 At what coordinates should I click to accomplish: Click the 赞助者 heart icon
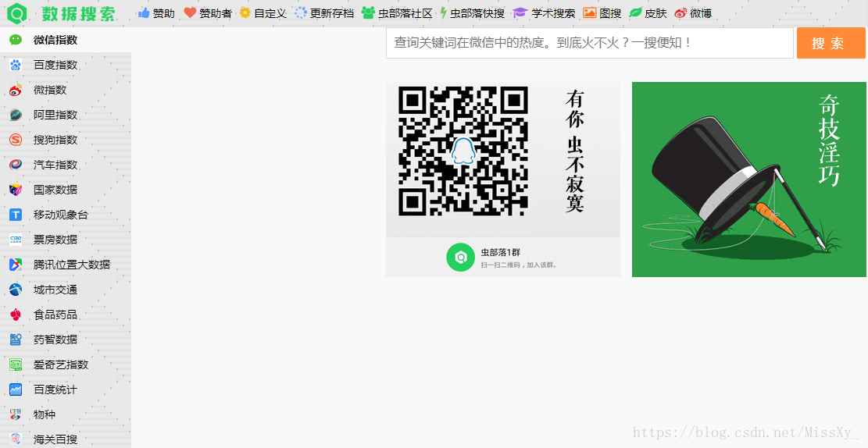190,12
